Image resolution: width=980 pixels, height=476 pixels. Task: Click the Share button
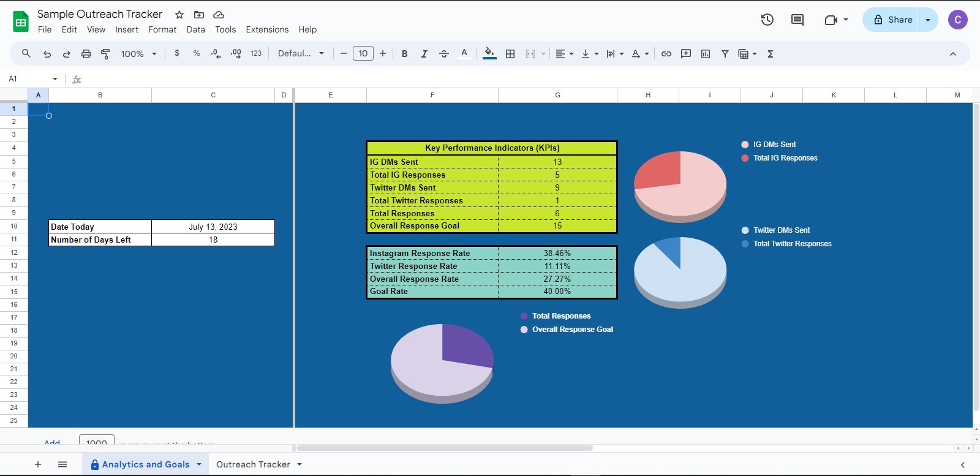891,20
